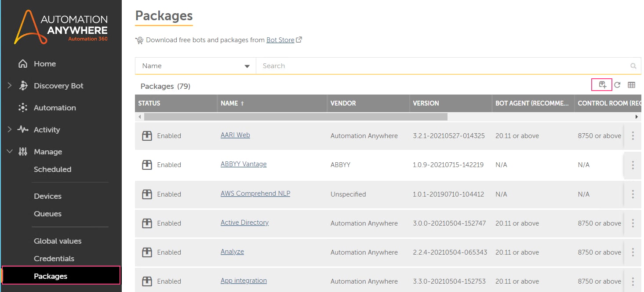Click the STATUS column header
Image resolution: width=644 pixels, height=292 pixels.
tap(176, 103)
